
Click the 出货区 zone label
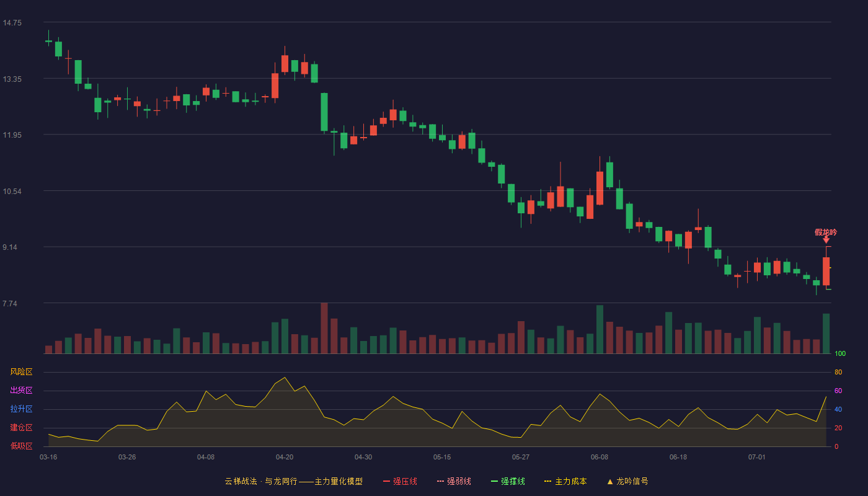21,391
